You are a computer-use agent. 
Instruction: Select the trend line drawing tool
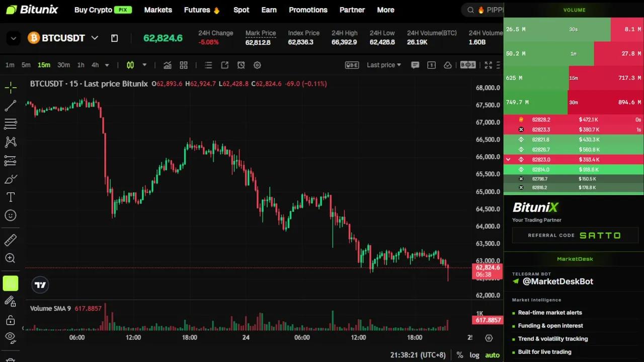point(11,106)
